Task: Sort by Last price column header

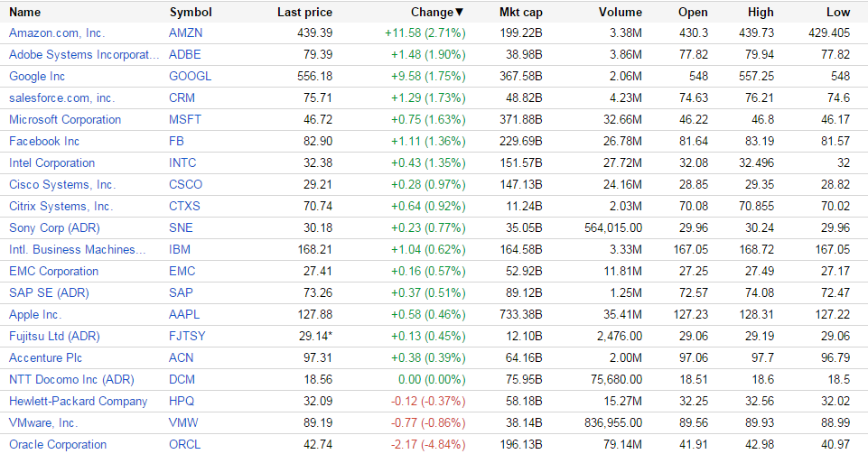Action: [x=304, y=12]
